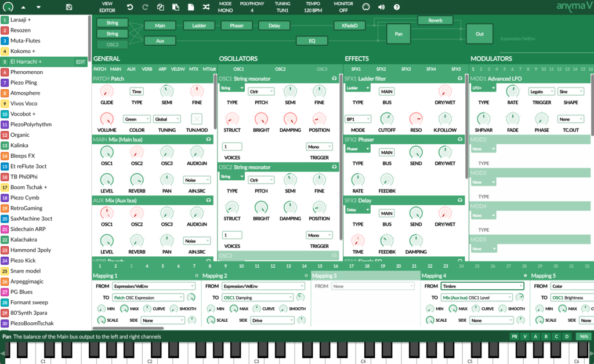Image resolution: width=594 pixels, height=364 pixels.
Task: Toggle the TUN.MOD checkbox in Patch section
Action: 198,119
